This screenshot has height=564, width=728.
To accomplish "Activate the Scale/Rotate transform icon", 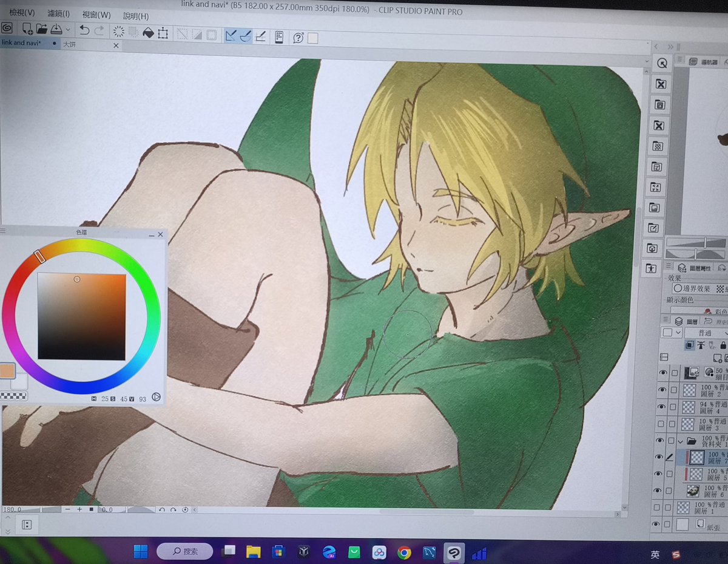I will [x=163, y=33].
